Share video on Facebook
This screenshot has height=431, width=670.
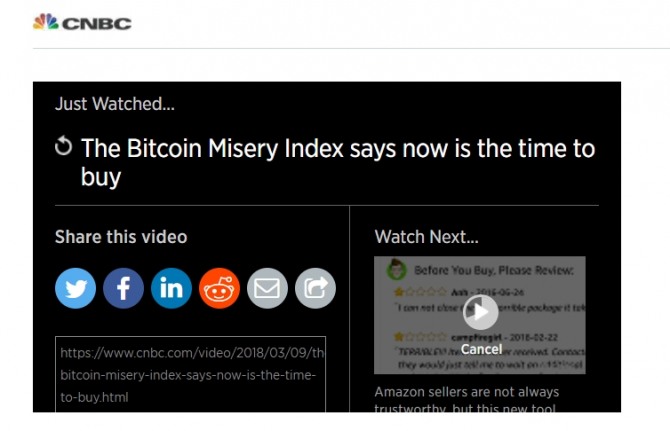point(124,289)
